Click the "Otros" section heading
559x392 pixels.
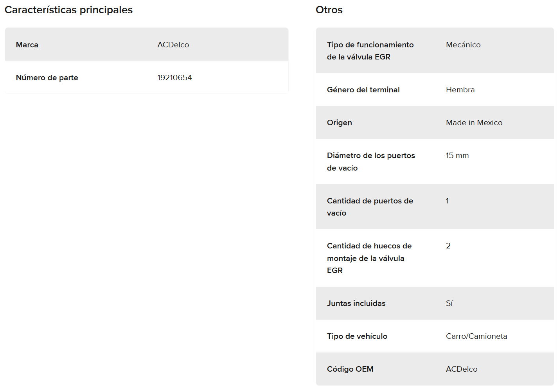[329, 10]
